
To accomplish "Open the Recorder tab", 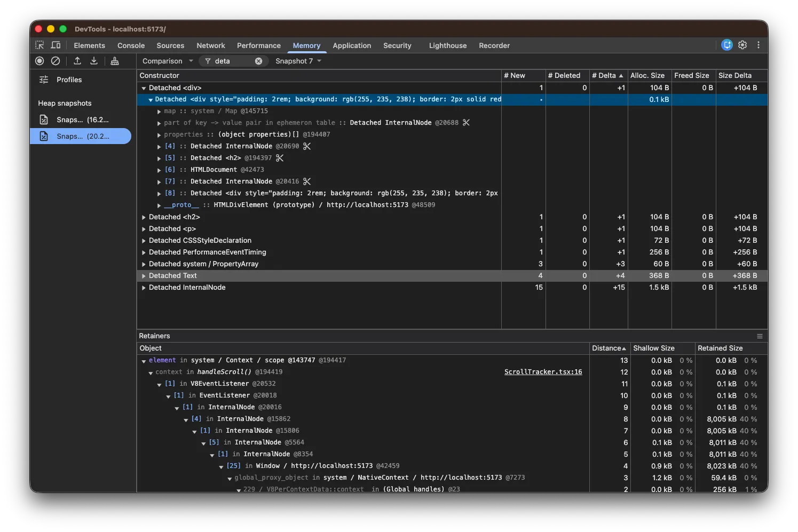I will tap(494, 45).
